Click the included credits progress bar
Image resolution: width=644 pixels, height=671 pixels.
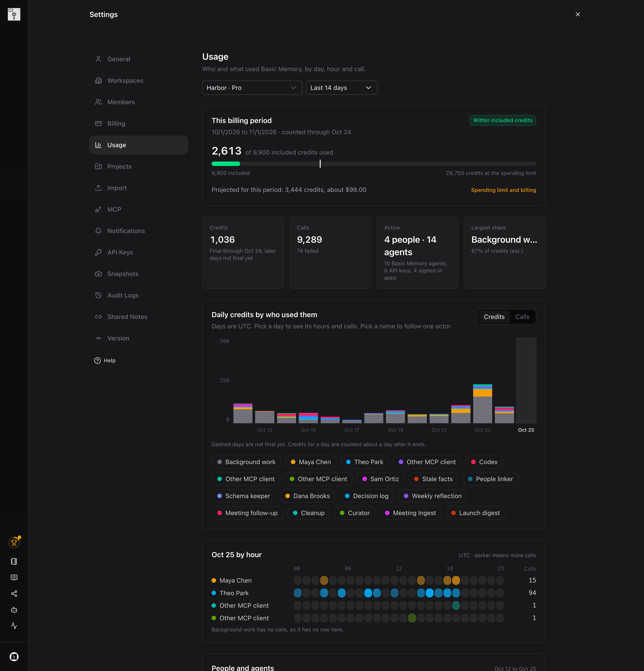(374, 164)
